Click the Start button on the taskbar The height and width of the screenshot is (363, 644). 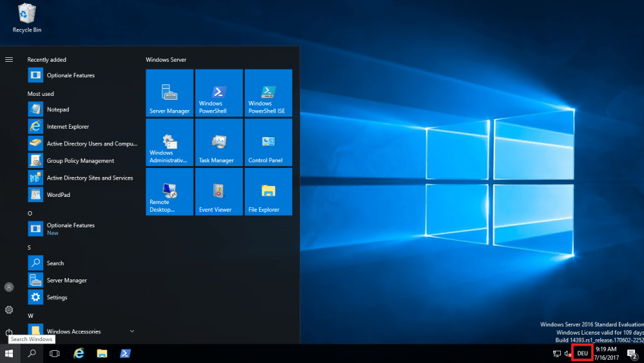(9, 353)
